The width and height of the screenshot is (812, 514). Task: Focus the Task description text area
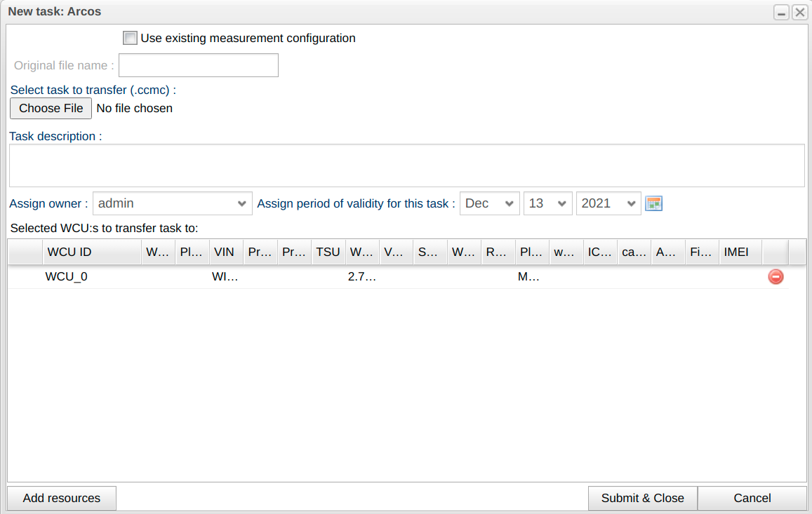pyautogui.click(x=406, y=165)
